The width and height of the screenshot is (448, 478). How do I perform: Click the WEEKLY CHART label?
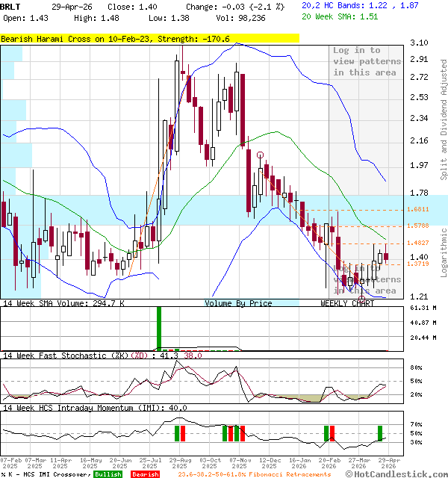[x=347, y=303]
